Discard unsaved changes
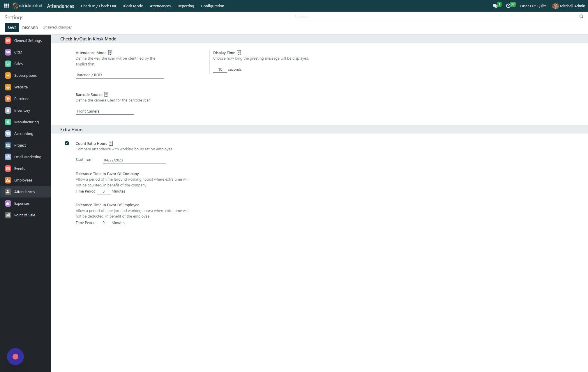Image resolution: width=588 pixels, height=372 pixels. [x=30, y=27]
